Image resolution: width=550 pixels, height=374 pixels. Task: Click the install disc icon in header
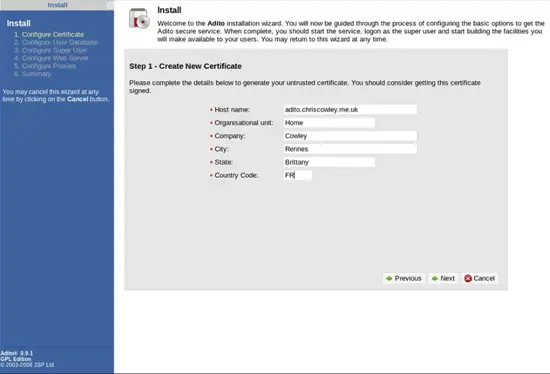coord(139,19)
